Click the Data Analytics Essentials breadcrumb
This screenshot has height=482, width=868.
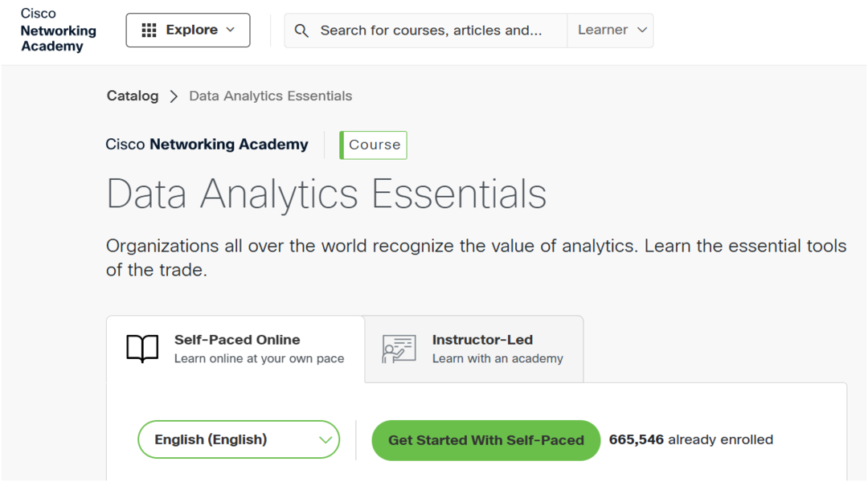coord(270,96)
